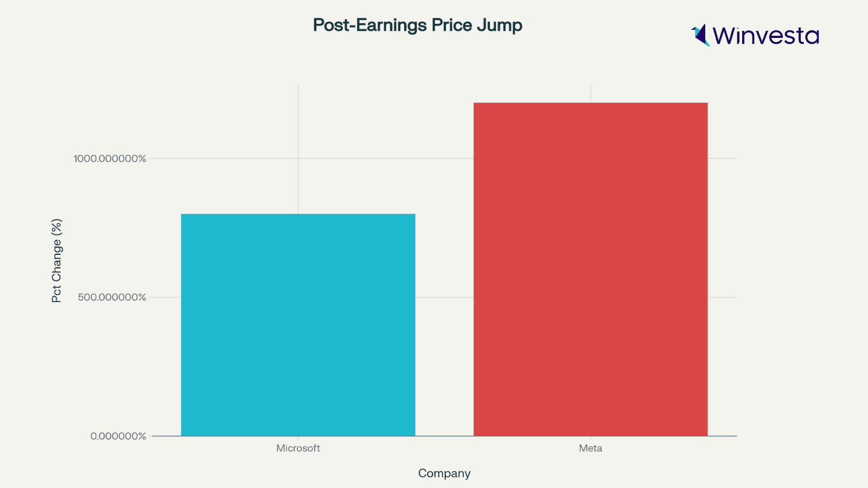Click the Company x-axis title
This screenshot has width=868, height=488.
pos(444,473)
